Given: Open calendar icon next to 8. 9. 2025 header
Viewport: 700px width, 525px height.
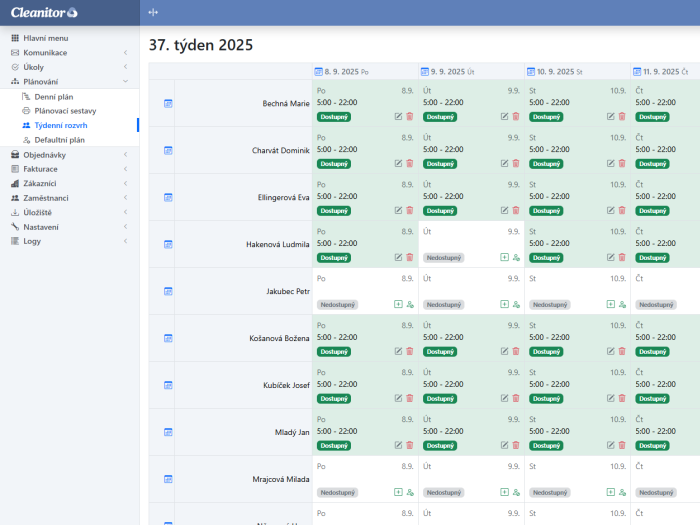Looking at the screenshot, I should [x=319, y=72].
